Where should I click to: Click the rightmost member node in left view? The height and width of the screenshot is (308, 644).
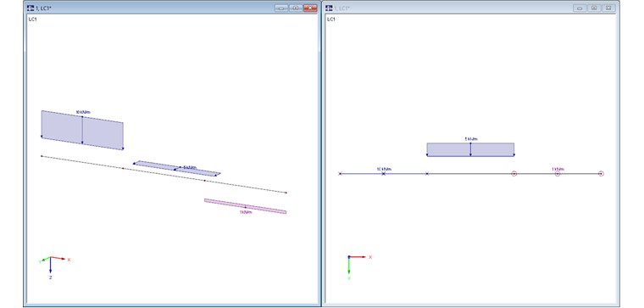coord(286,193)
